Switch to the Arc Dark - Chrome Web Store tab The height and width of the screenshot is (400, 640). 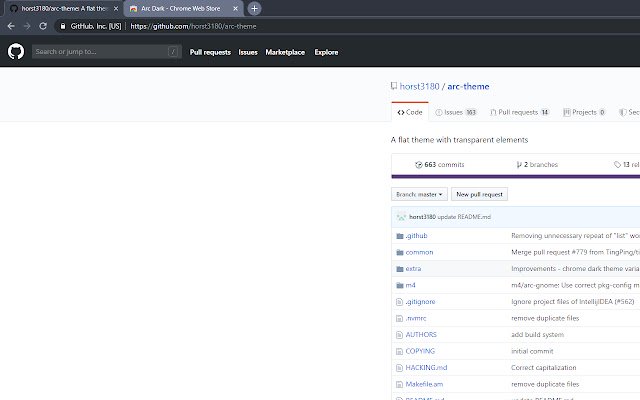coord(183,9)
